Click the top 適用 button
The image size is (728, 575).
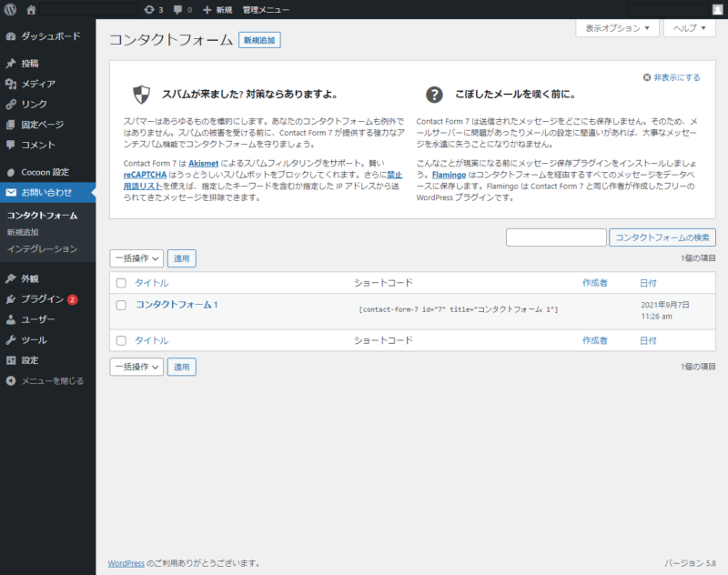[x=181, y=258]
